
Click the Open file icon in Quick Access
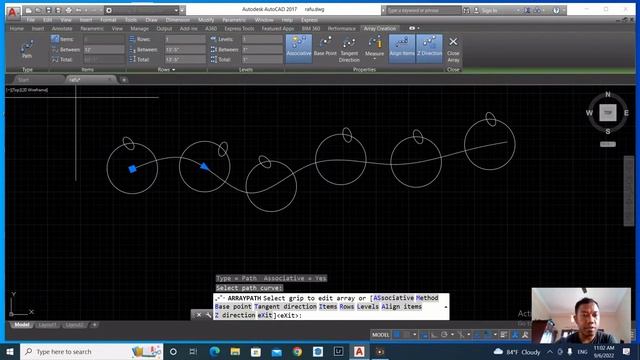click(38, 10)
